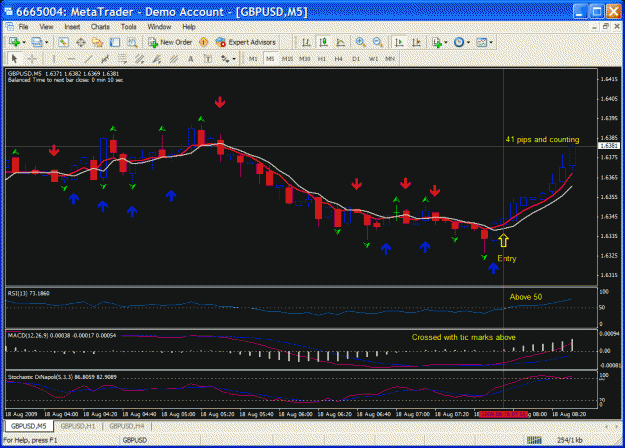Switch chart to Candlesticks mode
Image resolution: width=625 pixels, height=448 pixels.
click(x=323, y=42)
